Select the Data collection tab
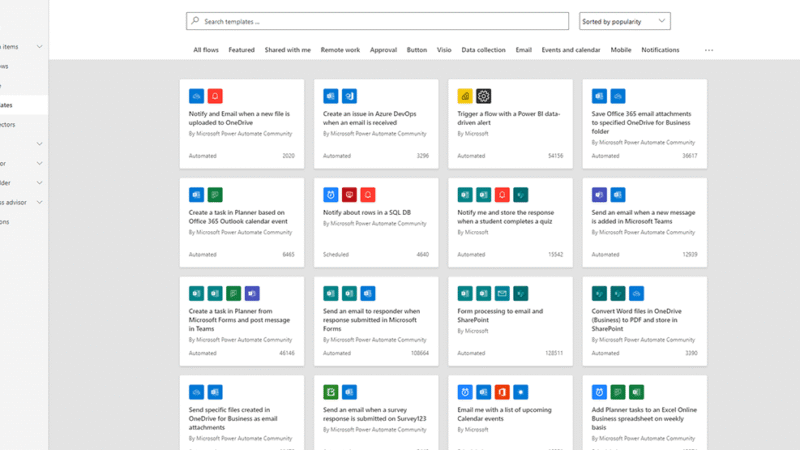This screenshot has width=800, height=450. pos(483,50)
